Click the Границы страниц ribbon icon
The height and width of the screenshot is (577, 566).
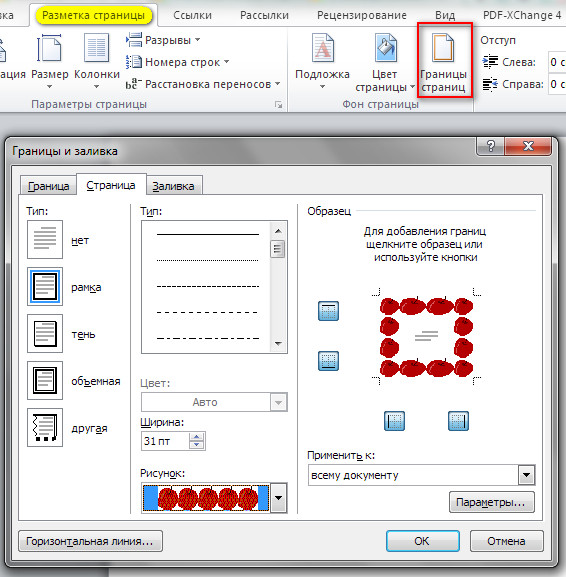pos(443,47)
